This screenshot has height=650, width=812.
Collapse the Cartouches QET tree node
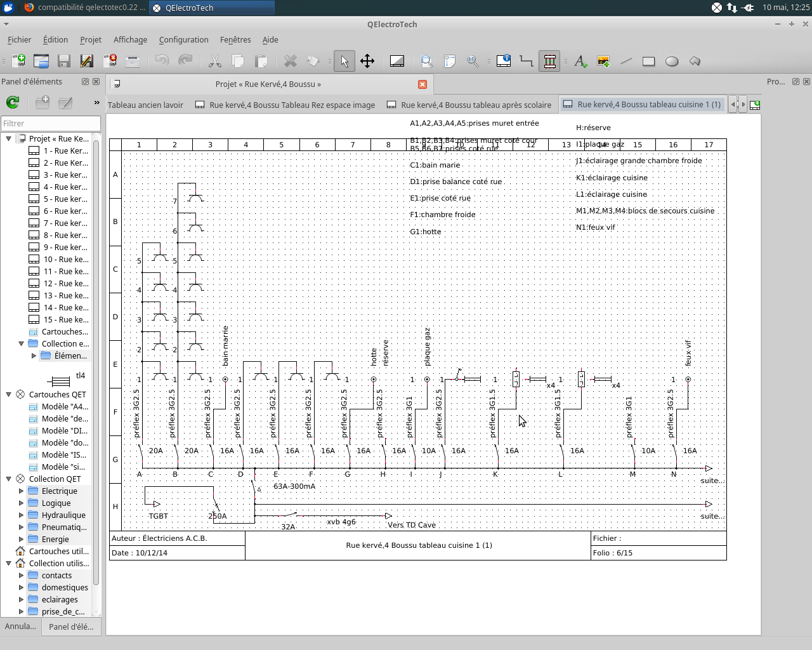pyautogui.click(x=9, y=394)
